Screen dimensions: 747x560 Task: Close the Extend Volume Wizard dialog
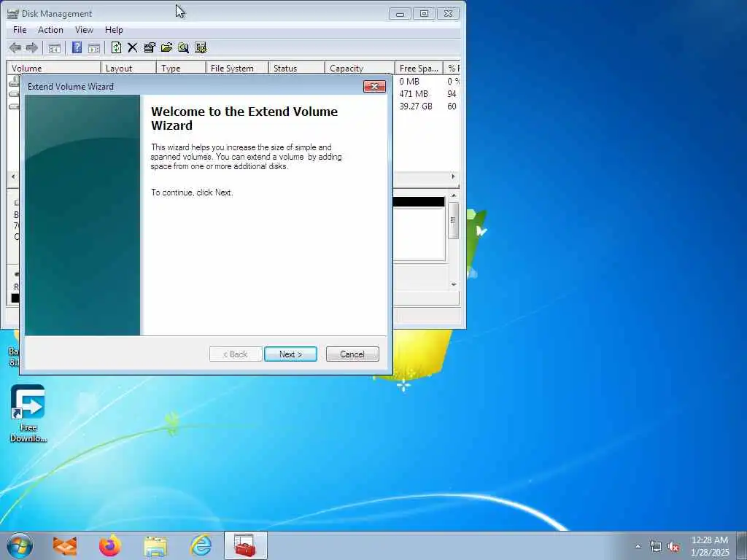(x=374, y=86)
